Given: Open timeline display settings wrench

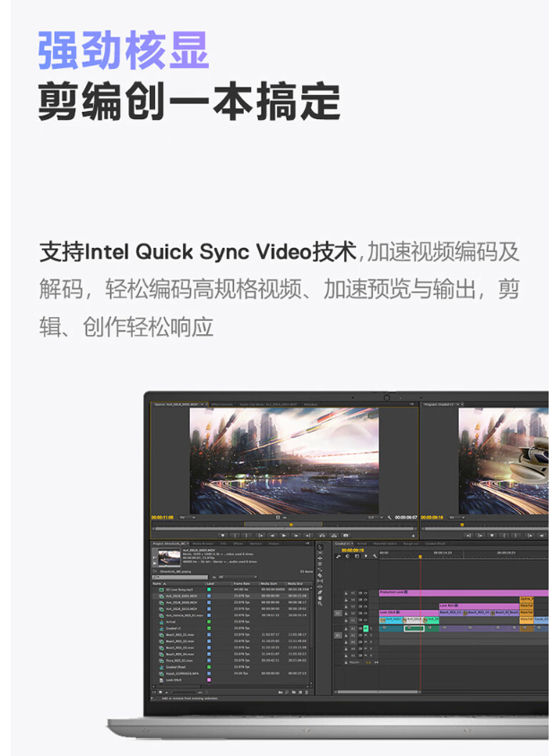Looking at the screenshot, I should click(x=375, y=556).
